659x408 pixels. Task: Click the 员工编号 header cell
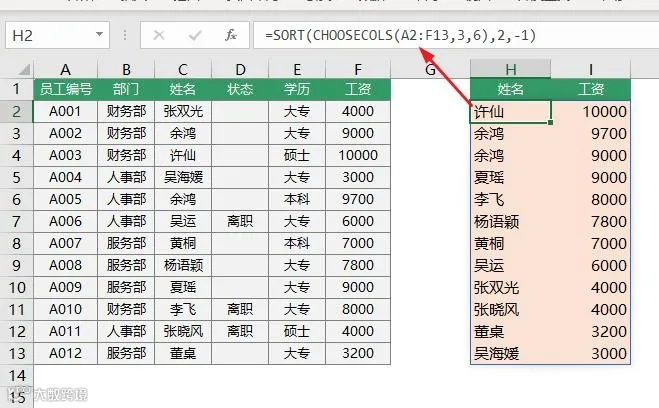point(65,89)
